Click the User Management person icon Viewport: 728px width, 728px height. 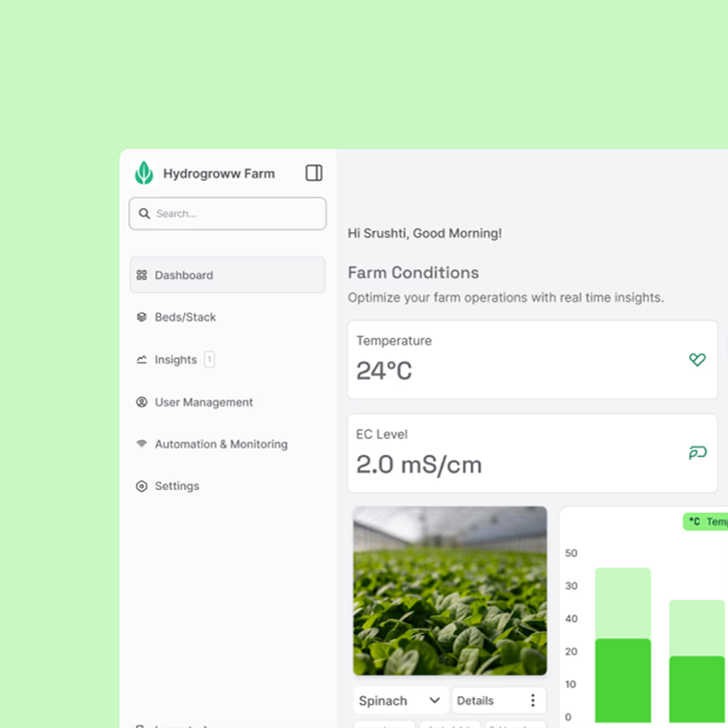pyautogui.click(x=141, y=402)
